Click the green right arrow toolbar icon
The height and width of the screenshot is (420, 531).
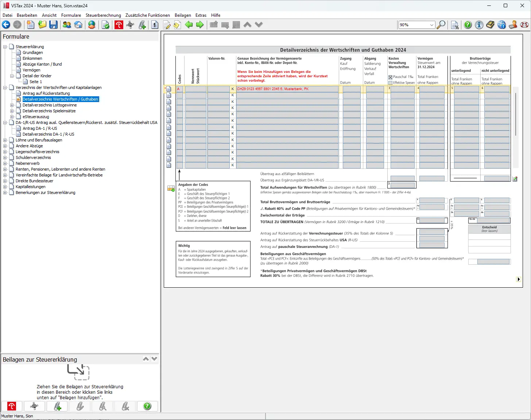click(x=200, y=25)
